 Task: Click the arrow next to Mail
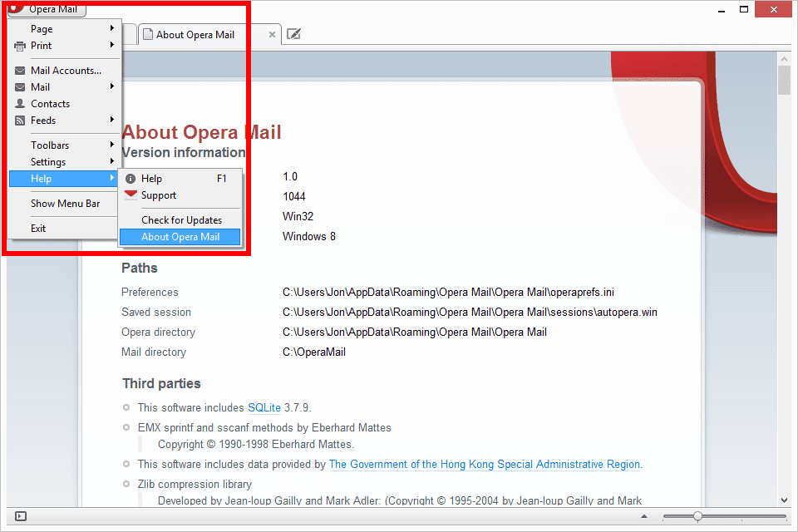(x=112, y=86)
